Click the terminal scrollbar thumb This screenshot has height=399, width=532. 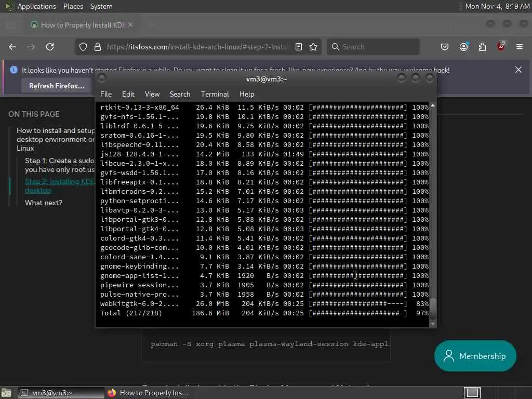point(433,308)
